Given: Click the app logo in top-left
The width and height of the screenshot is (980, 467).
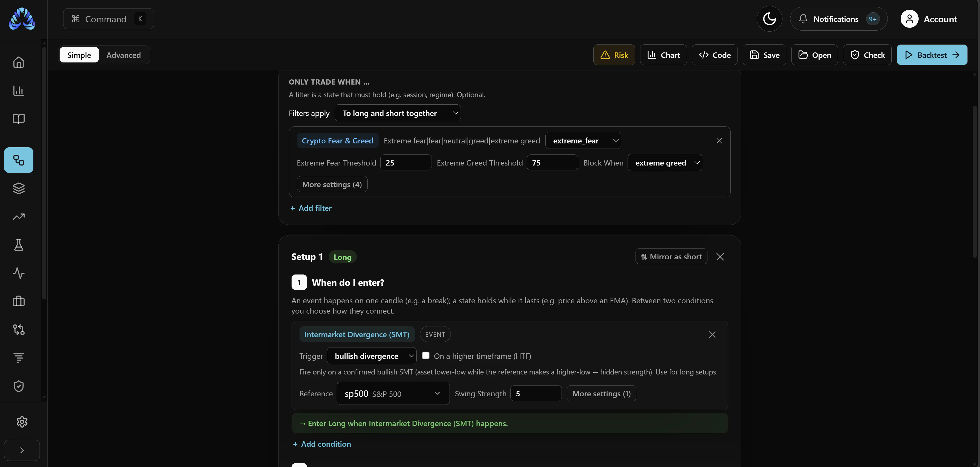Looking at the screenshot, I should click(22, 19).
